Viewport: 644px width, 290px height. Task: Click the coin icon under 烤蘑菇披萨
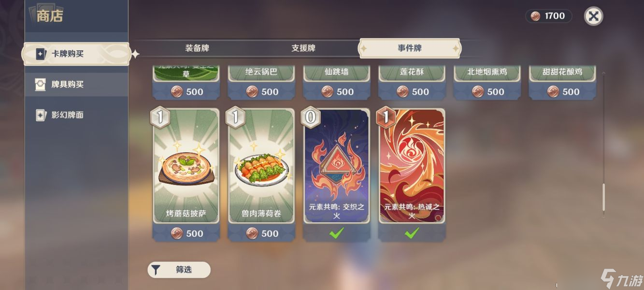pyautogui.click(x=177, y=233)
